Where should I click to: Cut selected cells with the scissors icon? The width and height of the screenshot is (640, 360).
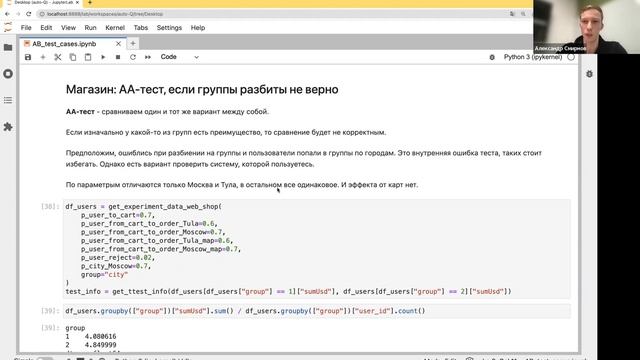(x=58, y=57)
